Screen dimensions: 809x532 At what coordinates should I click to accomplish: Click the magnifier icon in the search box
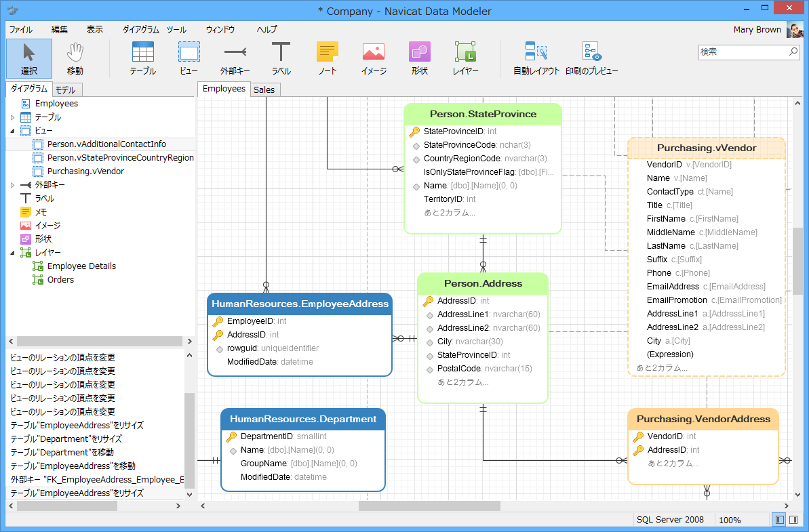[793, 52]
